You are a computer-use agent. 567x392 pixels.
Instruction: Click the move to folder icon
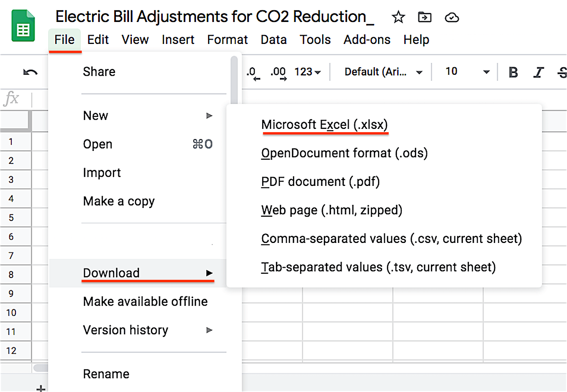click(425, 17)
